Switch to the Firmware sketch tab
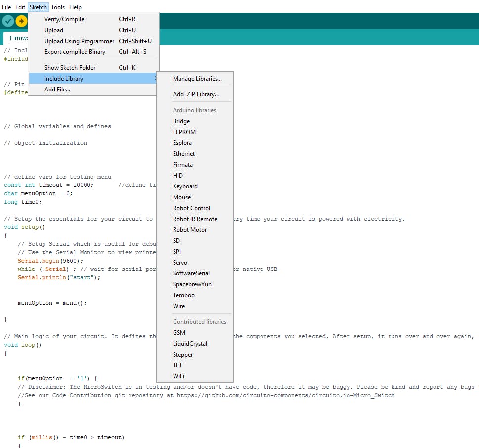Screen dimensions: 479x448 point(17,38)
